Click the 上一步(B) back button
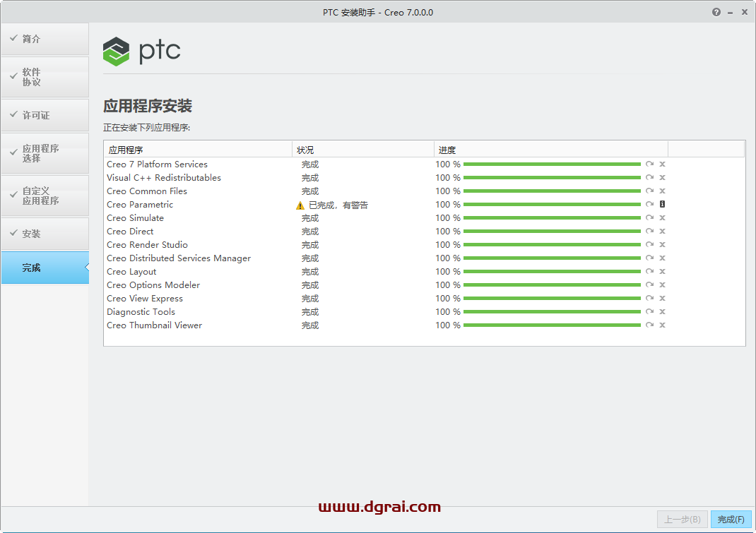This screenshot has width=756, height=533. [x=683, y=520]
